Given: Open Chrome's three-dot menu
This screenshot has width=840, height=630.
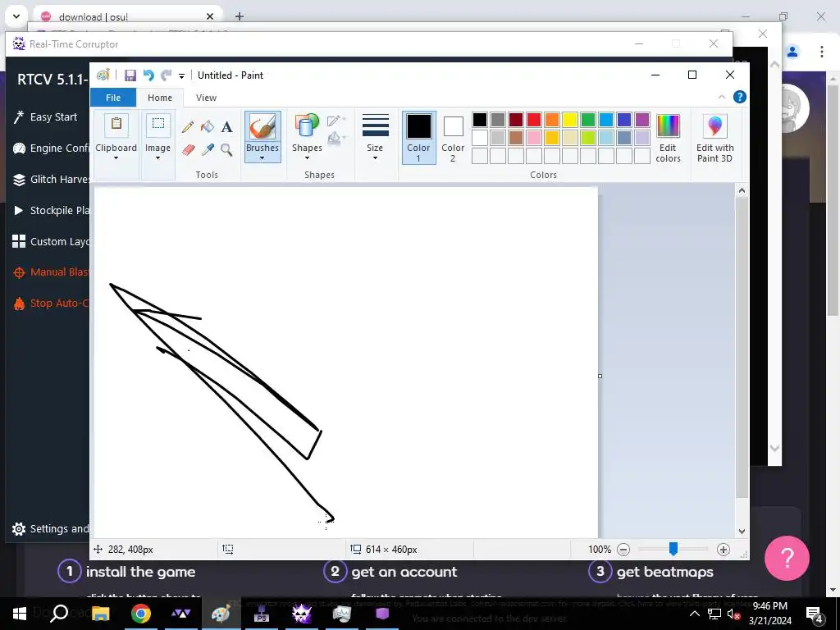Looking at the screenshot, I should [x=822, y=52].
